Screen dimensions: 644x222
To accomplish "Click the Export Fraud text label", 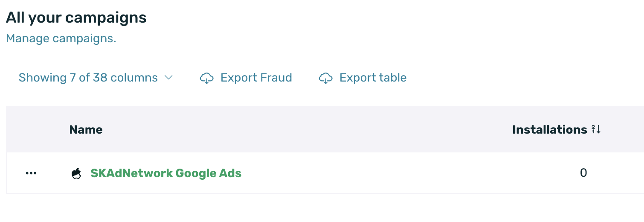I will (x=256, y=78).
